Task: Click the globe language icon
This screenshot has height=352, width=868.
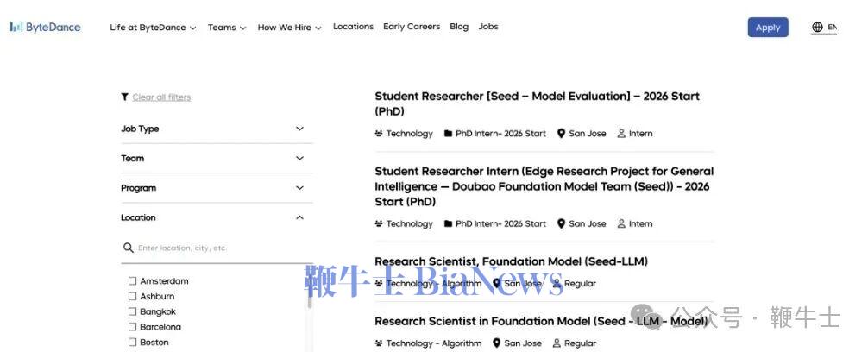Action: click(x=817, y=27)
